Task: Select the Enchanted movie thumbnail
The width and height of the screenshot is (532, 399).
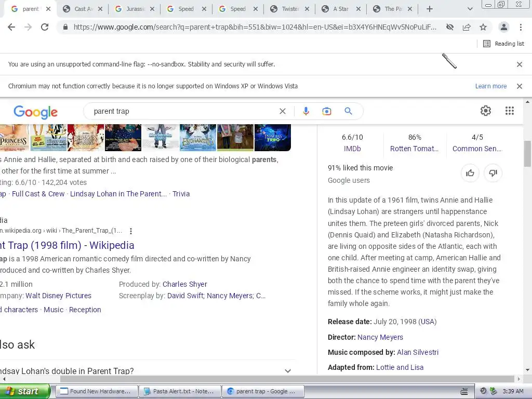Action: click(x=198, y=137)
